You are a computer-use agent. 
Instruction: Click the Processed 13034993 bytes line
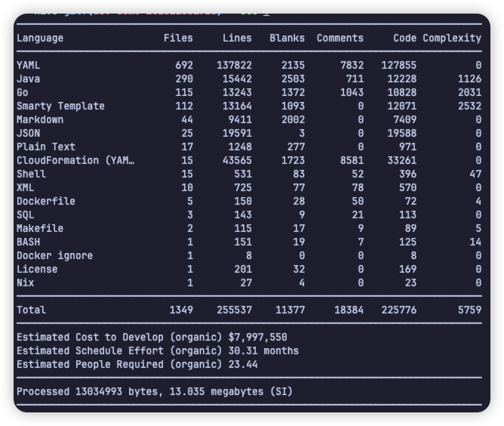click(x=155, y=392)
